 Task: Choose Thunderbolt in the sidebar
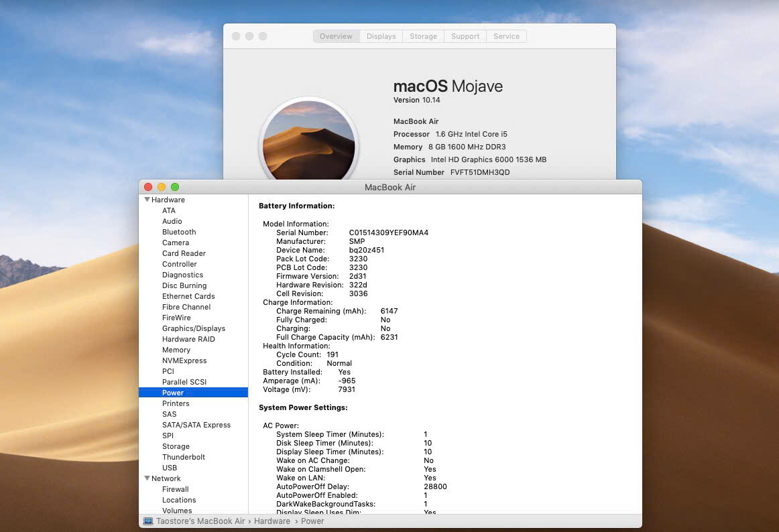(184, 457)
